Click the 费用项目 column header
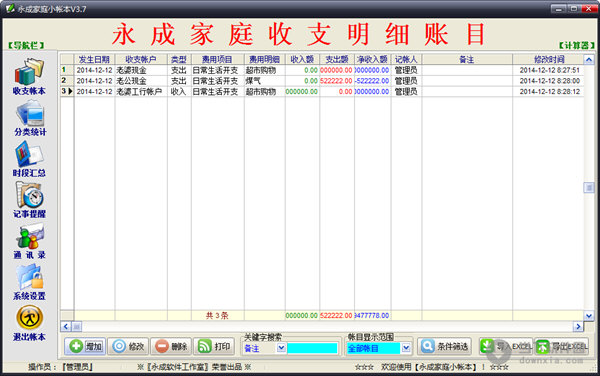The height and width of the screenshot is (376, 600). point(217,59)
